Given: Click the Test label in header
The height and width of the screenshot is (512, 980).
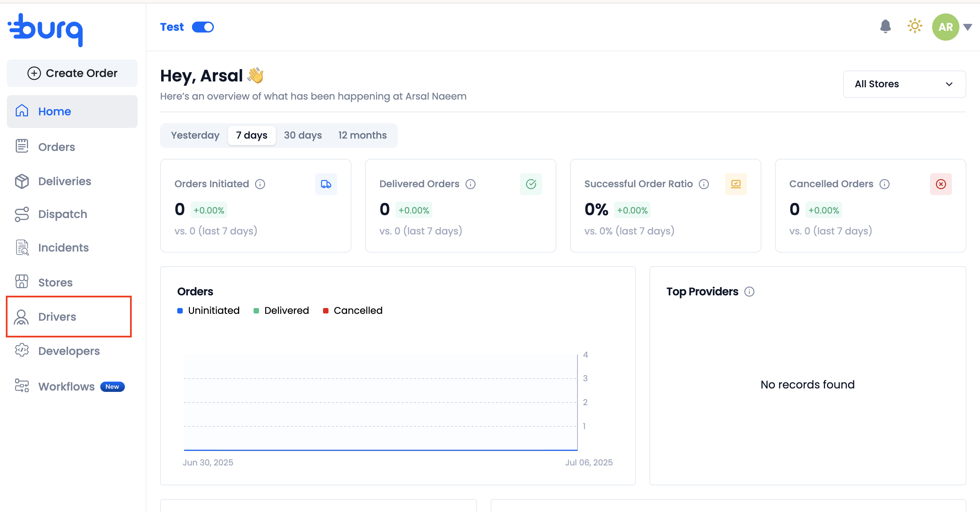Looking at the screenshot, I should (172, 27).
